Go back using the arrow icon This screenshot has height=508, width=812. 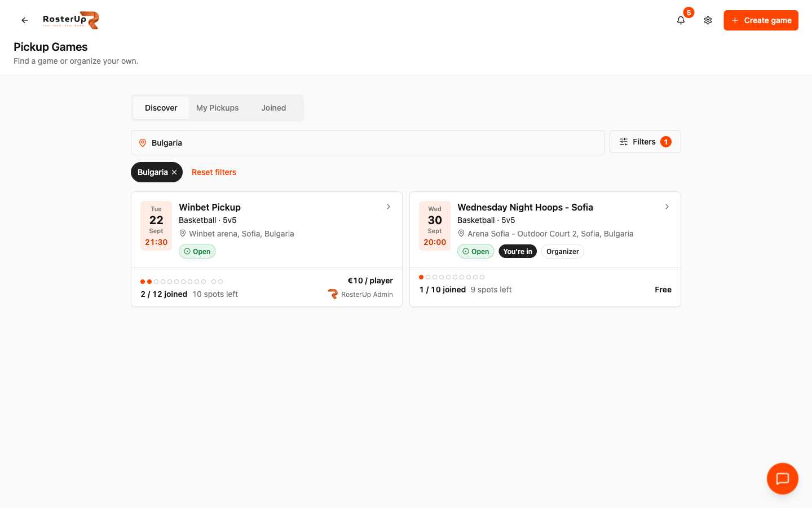[25, 20]
